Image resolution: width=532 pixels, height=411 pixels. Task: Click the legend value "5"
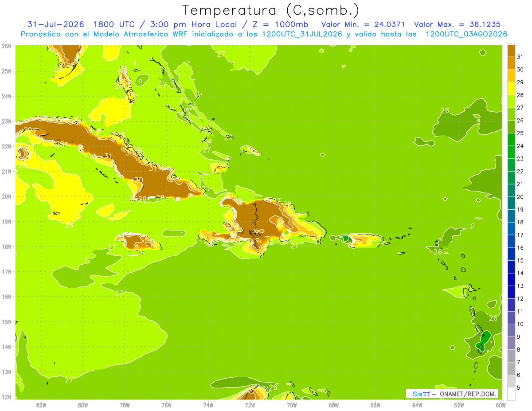tap(519, 388)
